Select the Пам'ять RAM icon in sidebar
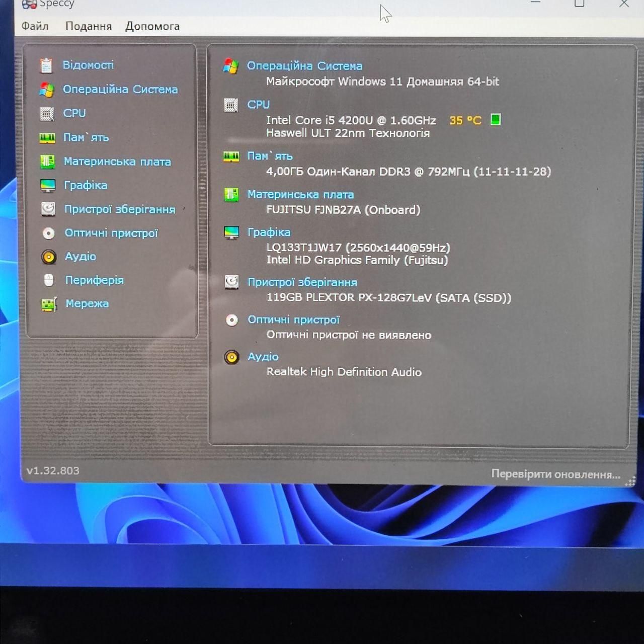 [47, 137]
